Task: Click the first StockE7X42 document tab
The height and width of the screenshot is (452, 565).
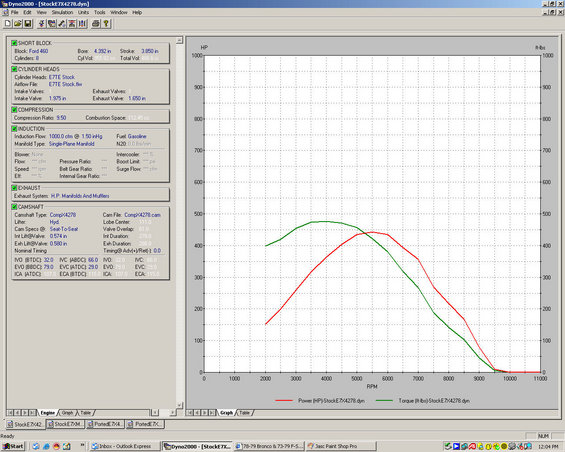Action: pos(25,424)
